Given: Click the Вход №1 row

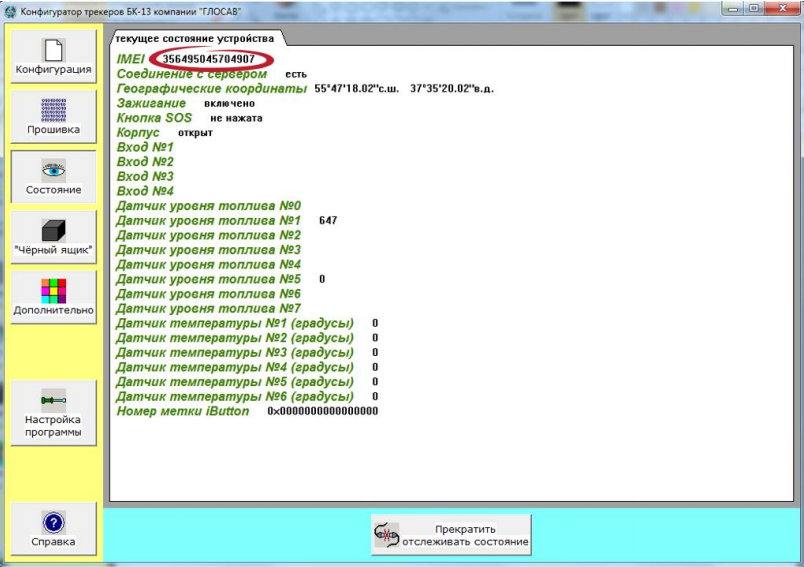Looking at the screenshot, I should [145, 147].
